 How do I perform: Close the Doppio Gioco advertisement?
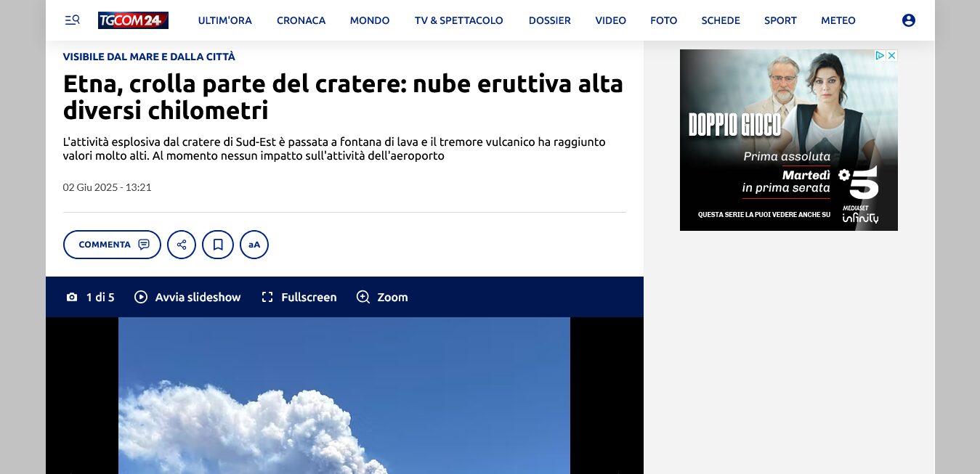891,55
